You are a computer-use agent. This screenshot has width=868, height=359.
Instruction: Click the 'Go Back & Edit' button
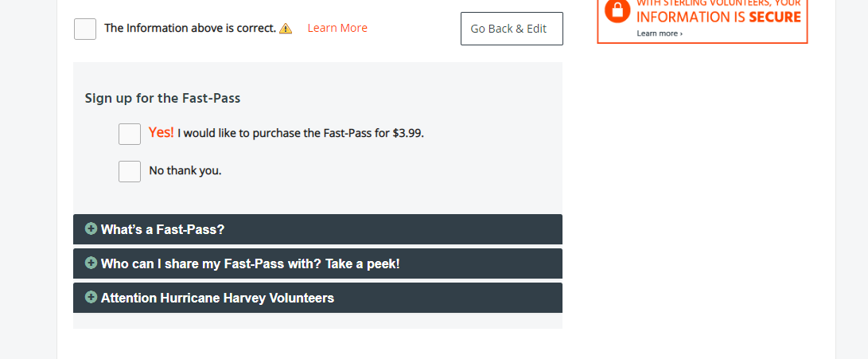[512, 29]
